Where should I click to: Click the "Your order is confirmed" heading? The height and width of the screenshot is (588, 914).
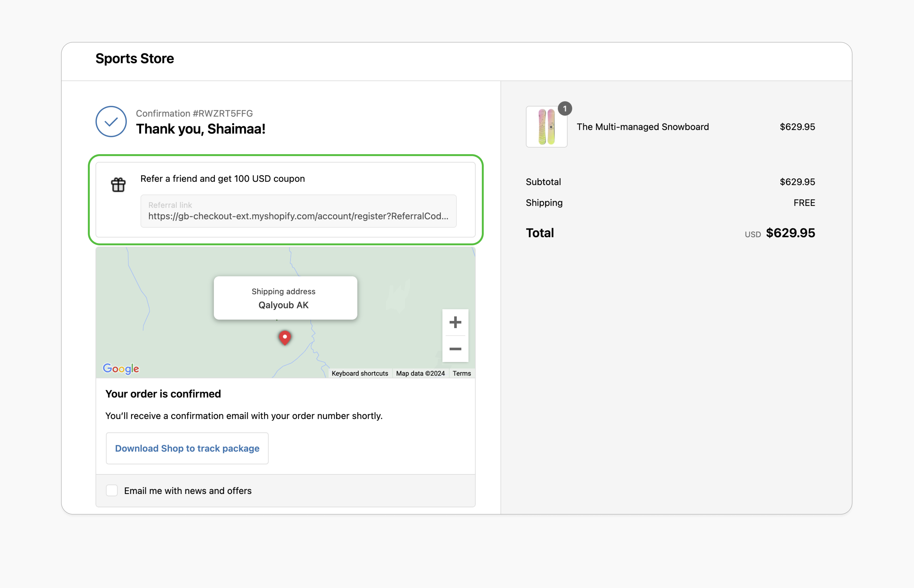pyautogui.click(x=163, y=394)
